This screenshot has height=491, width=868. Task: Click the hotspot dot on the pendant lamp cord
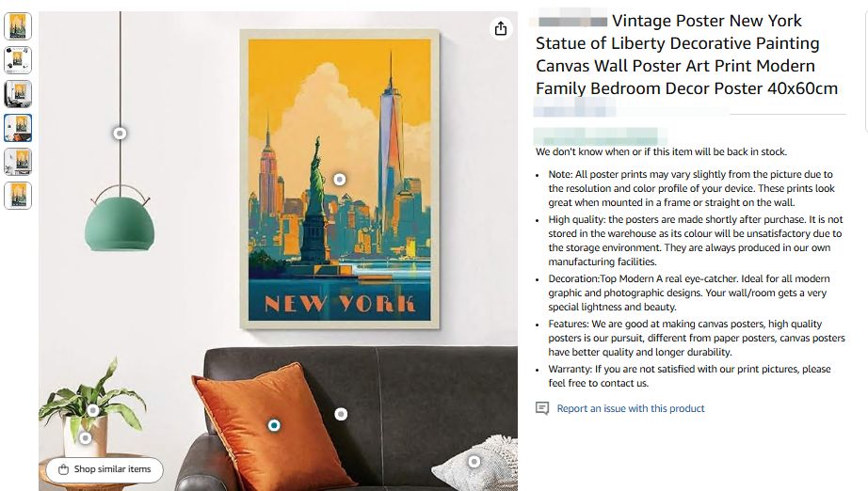coord(120,134)
